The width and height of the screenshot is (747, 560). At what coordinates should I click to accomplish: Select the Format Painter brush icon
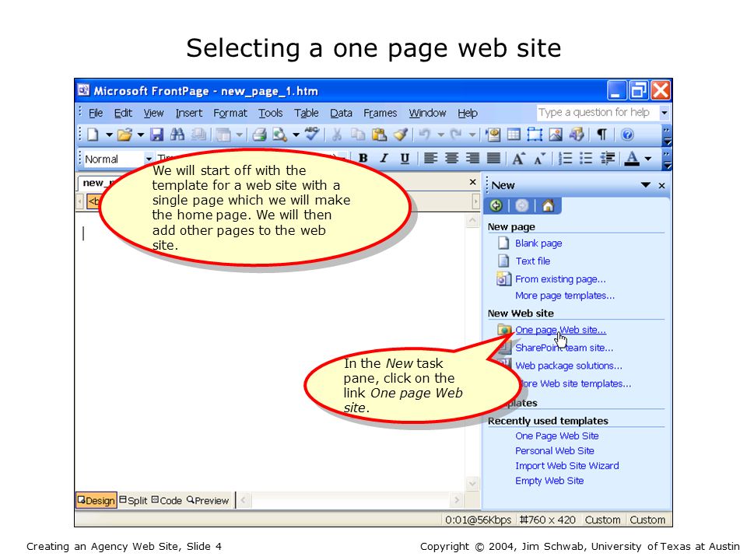(x=400, y=135)
